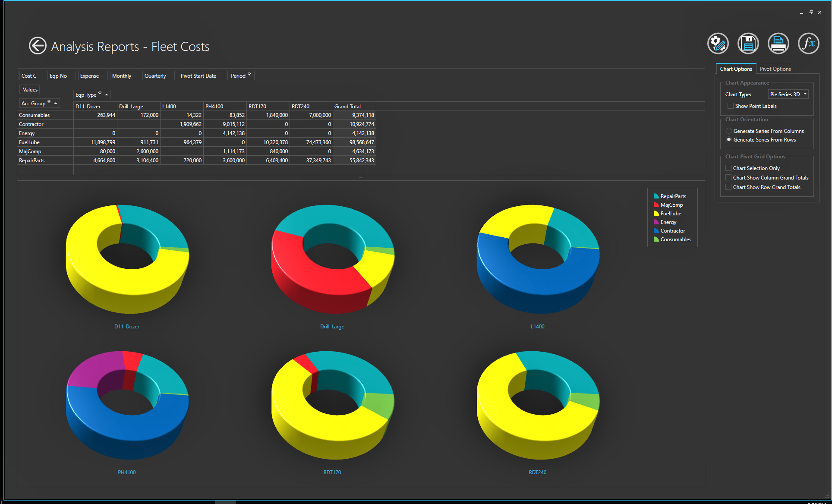Open the settings edit gear icon
This screenshot has width=832, height=504.
[718, 44]
